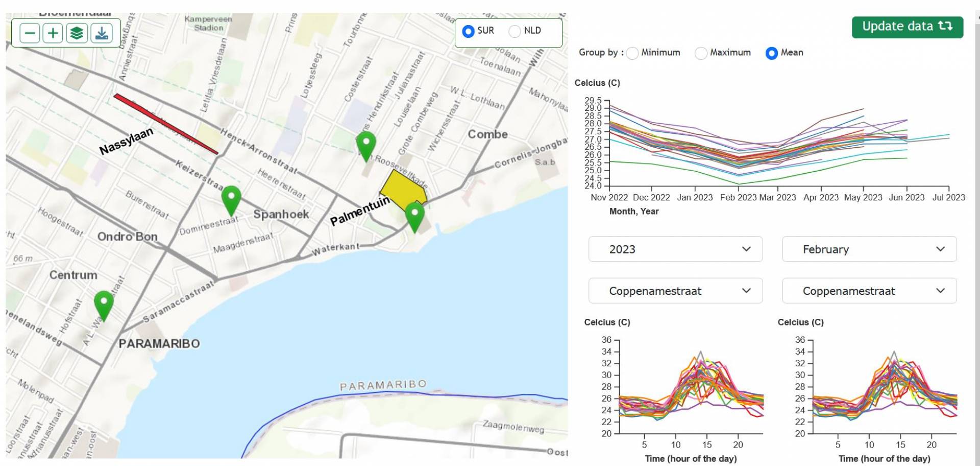Open the left Coppenamestraat location dropdown

coord(675,291)
